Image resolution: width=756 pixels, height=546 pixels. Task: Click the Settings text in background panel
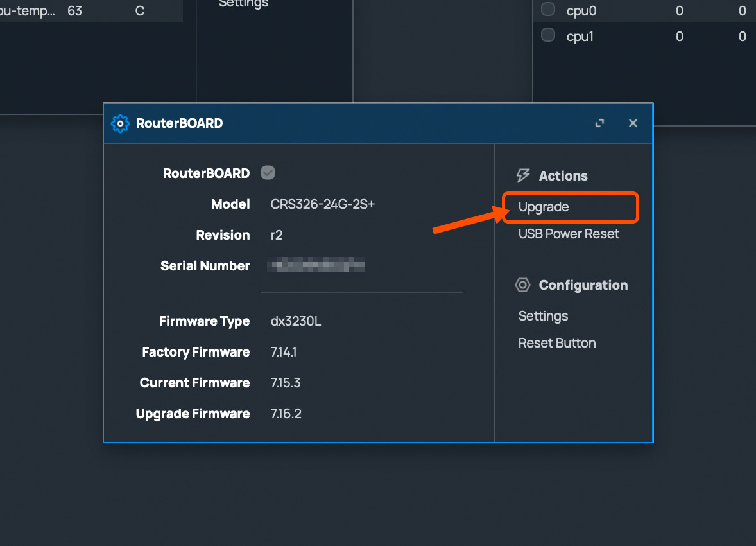(x=243, y=4)
